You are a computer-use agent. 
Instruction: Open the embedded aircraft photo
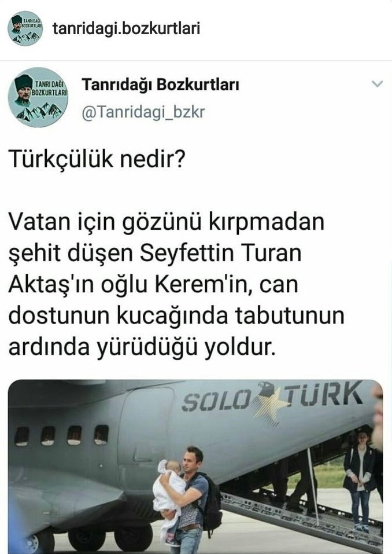(x=195, y=467)
